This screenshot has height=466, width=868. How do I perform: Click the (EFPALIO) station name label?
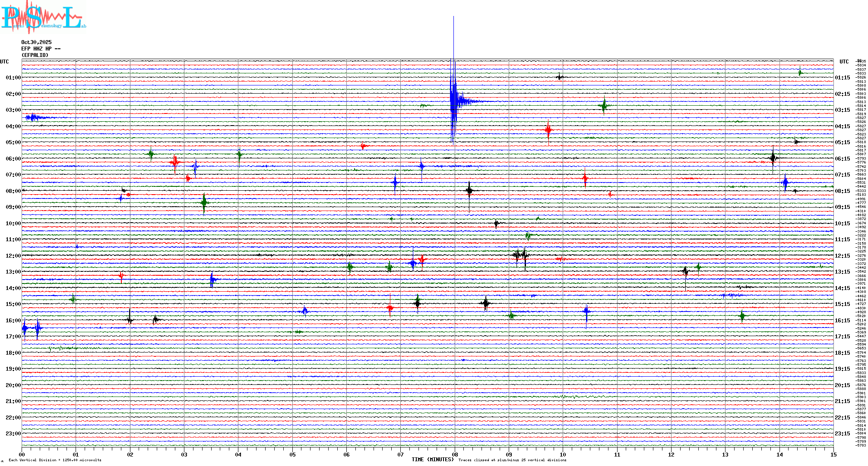pyautogui.click(x=35, y=55)
